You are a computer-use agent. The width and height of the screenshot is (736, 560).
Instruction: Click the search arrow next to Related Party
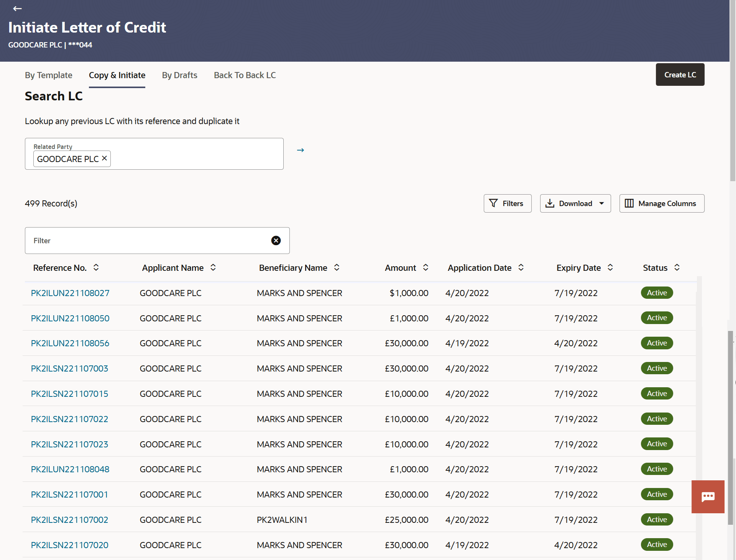(301, 150)
